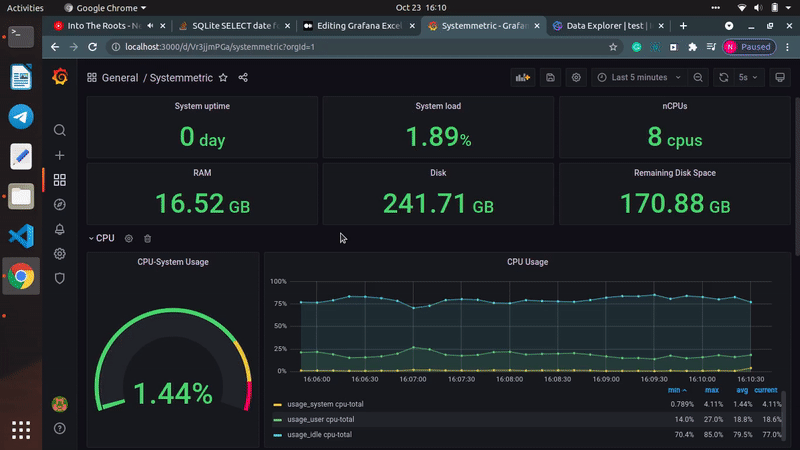The image size is (800, 450).
Task: Click the General folder breadcrumb link
Action: [x=120, y=77]
